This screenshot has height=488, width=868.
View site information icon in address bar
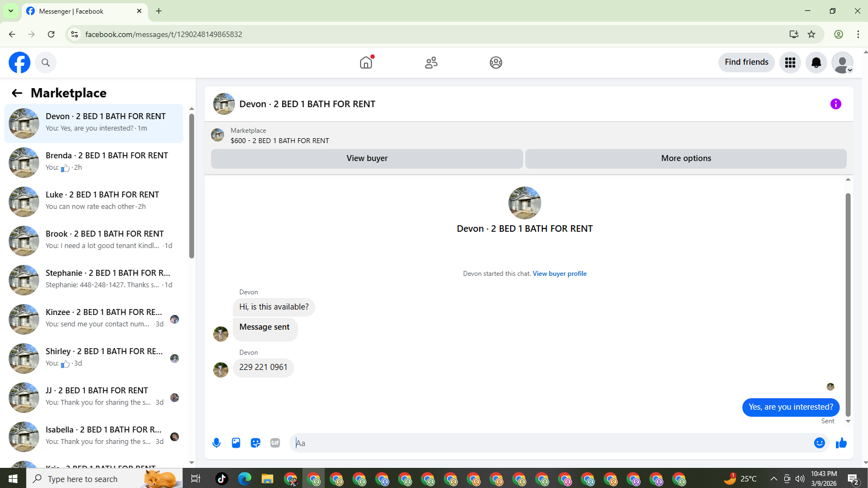click(75, 34)
